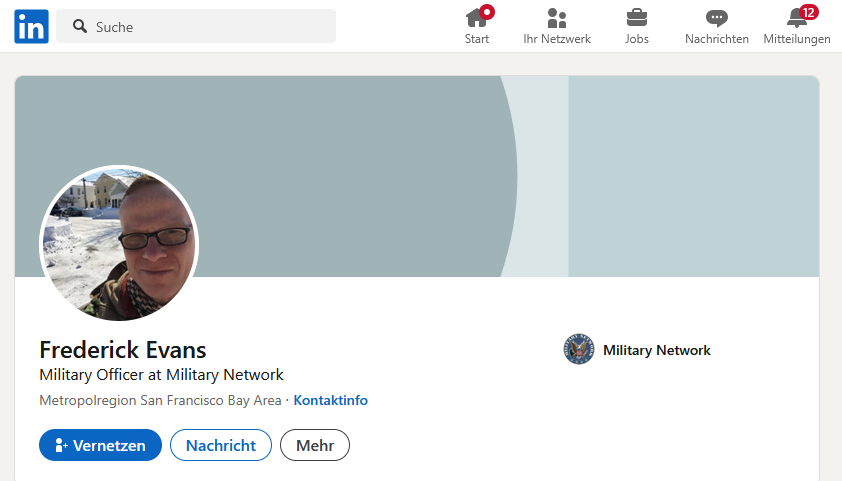Click the Vernetzen connect button
This screenshot has width=842, height=481.
[x=100, y=445]
